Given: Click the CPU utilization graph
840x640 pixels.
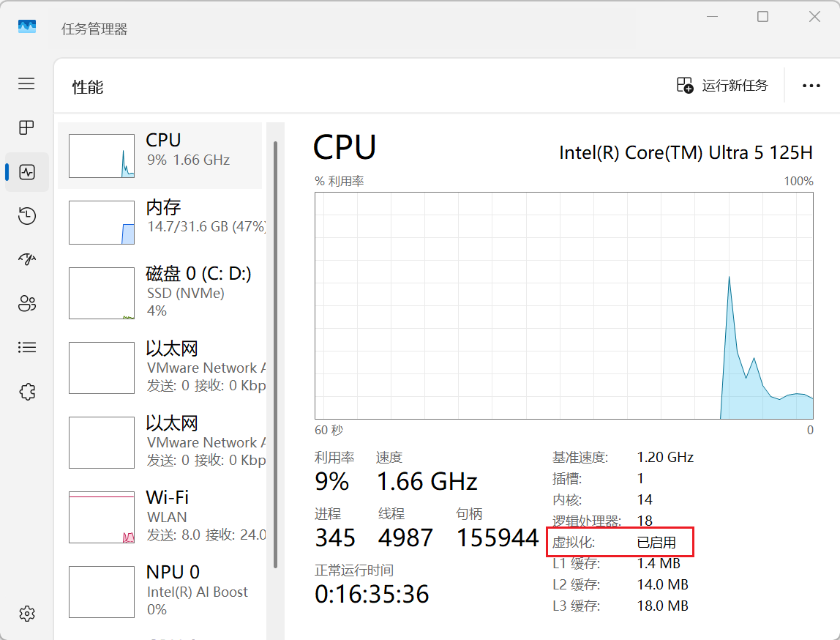Looking at the screenshot, I should tap(563, 305).
